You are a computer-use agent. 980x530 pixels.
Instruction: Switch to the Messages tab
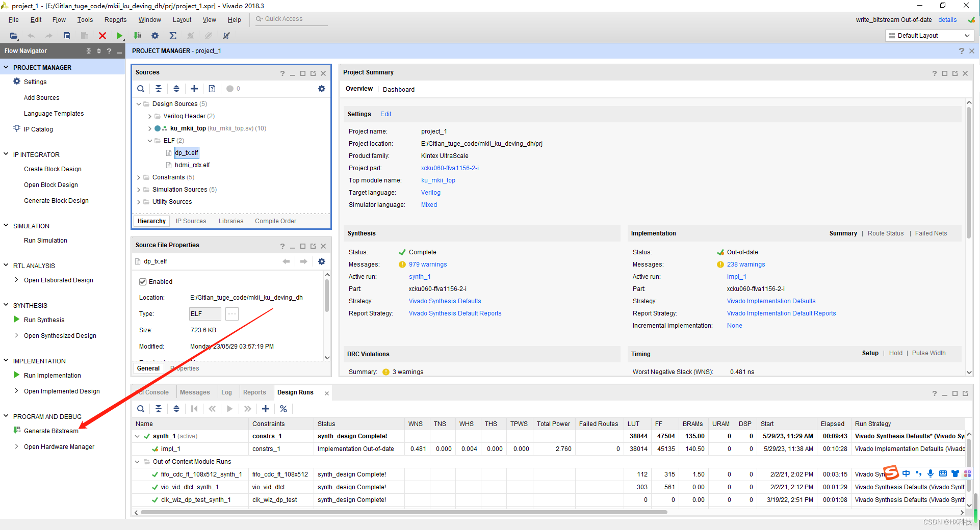[195, 392]
